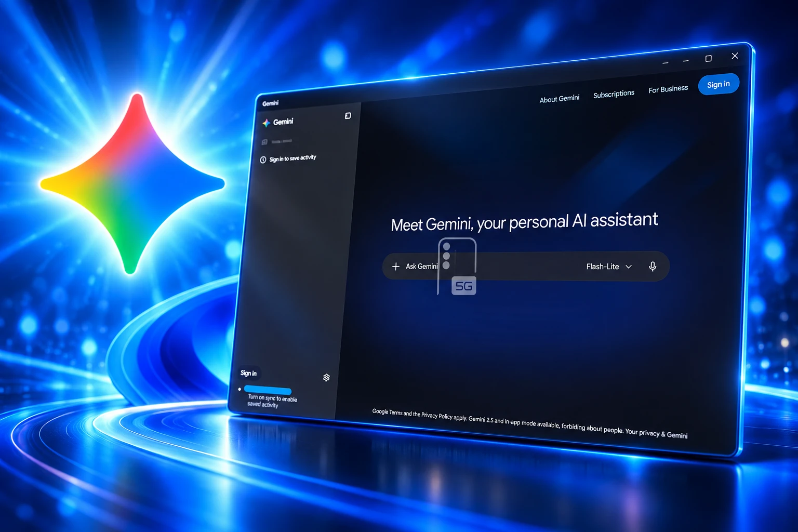Select For Business in the top navigation
The width and height of the screenshot is (798, 532).
668,89
